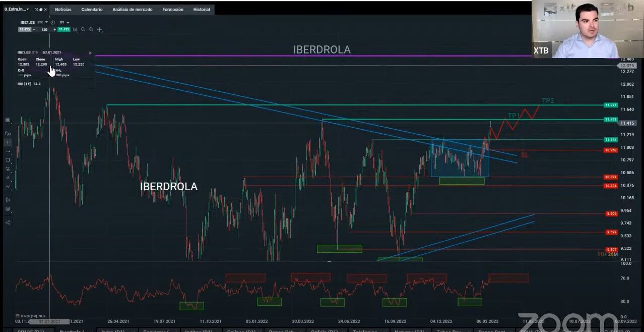
Task: Select the rectangle drawing tool
Action: (x=8, y=160)
